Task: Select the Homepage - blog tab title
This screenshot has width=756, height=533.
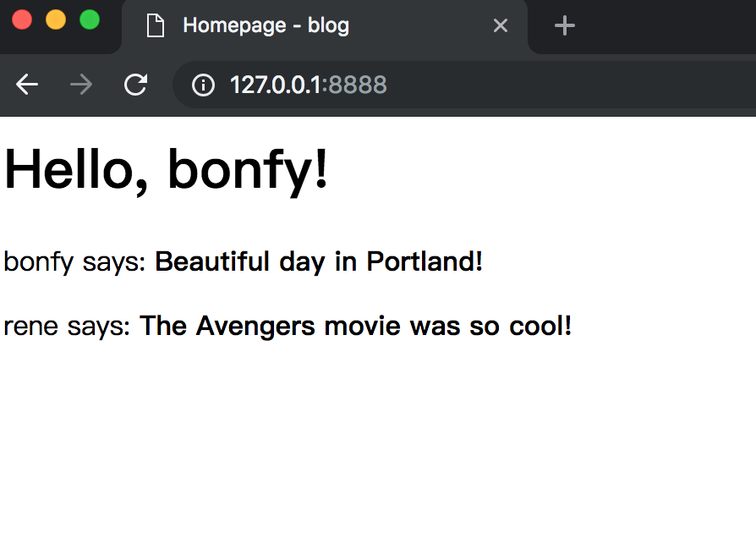Action: click(x=266, y=26)
